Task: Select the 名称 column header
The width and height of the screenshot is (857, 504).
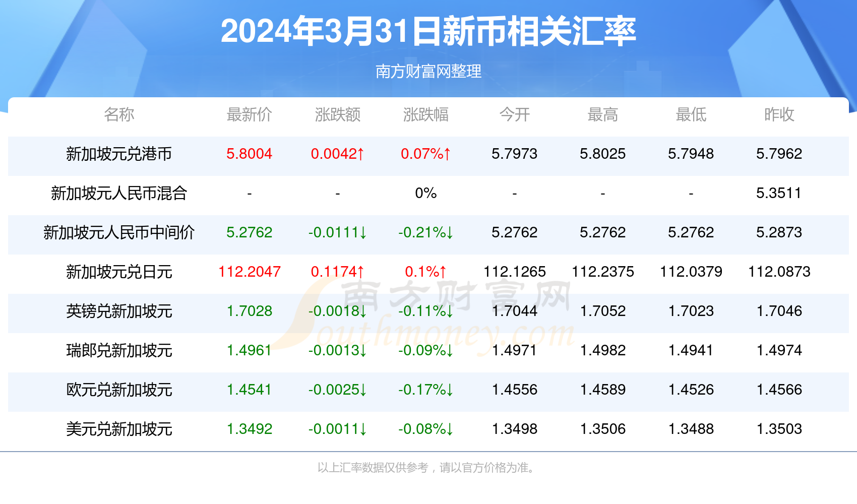Action: coord(119,114)
